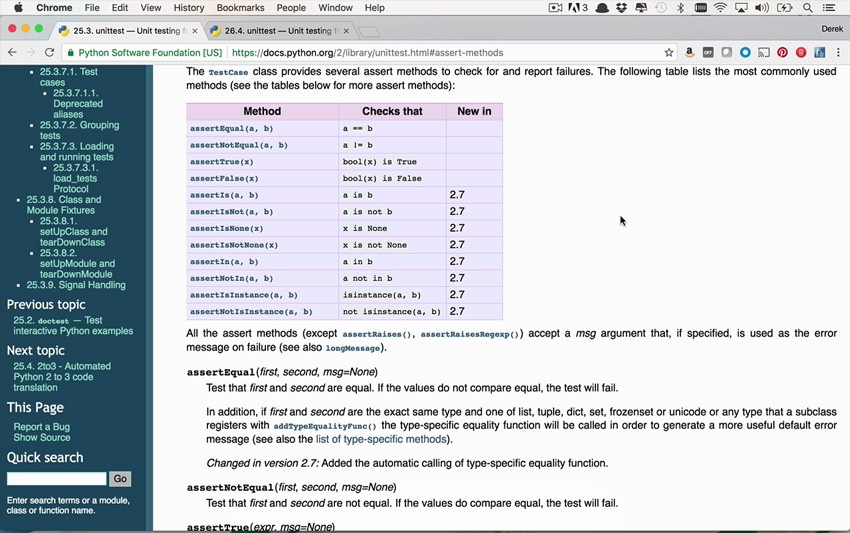Open the Bookmarks menu
The image size is (850, 533).
click(x=240, y=8)
